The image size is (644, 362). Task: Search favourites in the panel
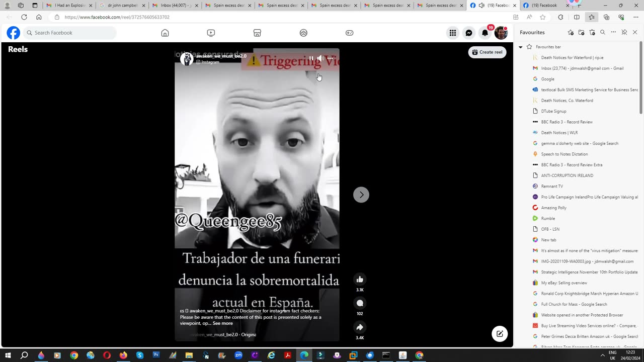(603, 32)
